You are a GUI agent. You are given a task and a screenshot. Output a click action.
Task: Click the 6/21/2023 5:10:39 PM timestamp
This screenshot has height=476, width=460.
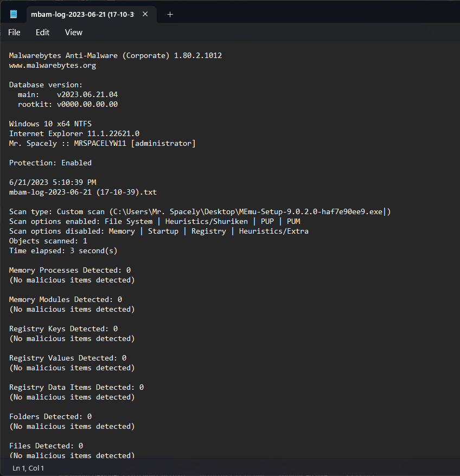53,182
